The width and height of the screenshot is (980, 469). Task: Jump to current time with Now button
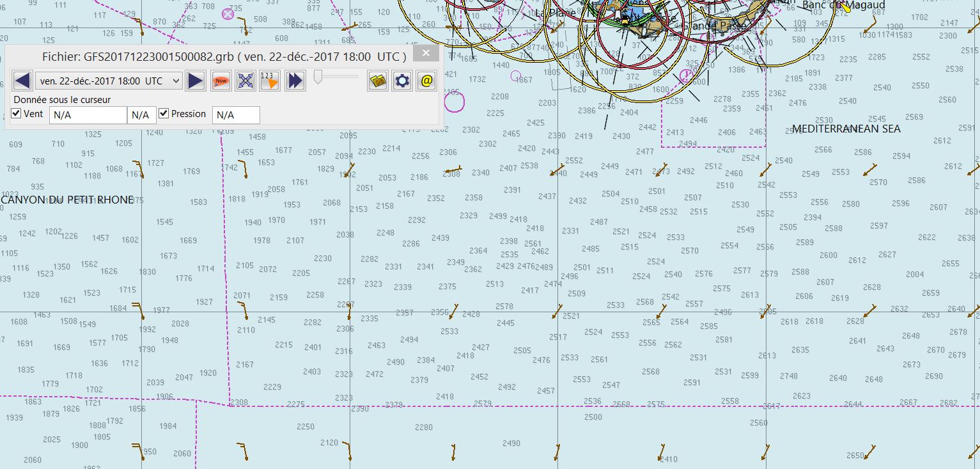pos(221,81)
